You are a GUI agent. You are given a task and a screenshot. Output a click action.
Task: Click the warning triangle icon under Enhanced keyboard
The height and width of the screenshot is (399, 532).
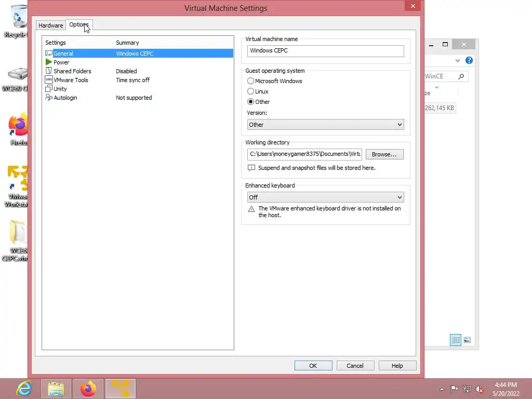[251, 209]
